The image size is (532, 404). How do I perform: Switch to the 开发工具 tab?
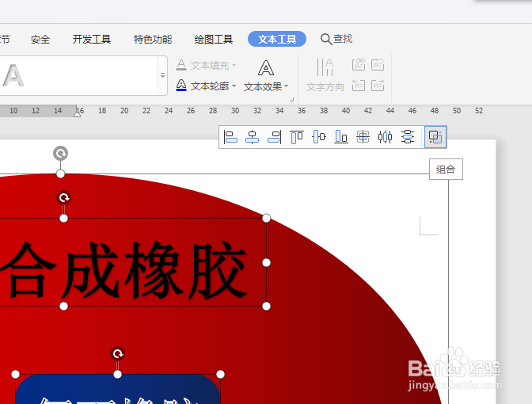92,40
